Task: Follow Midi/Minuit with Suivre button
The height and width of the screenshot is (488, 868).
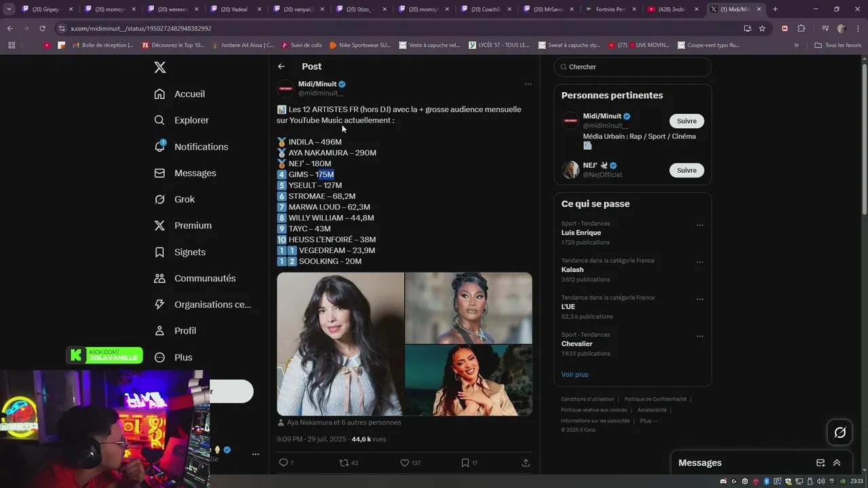Action: click(x=686, y=121)
